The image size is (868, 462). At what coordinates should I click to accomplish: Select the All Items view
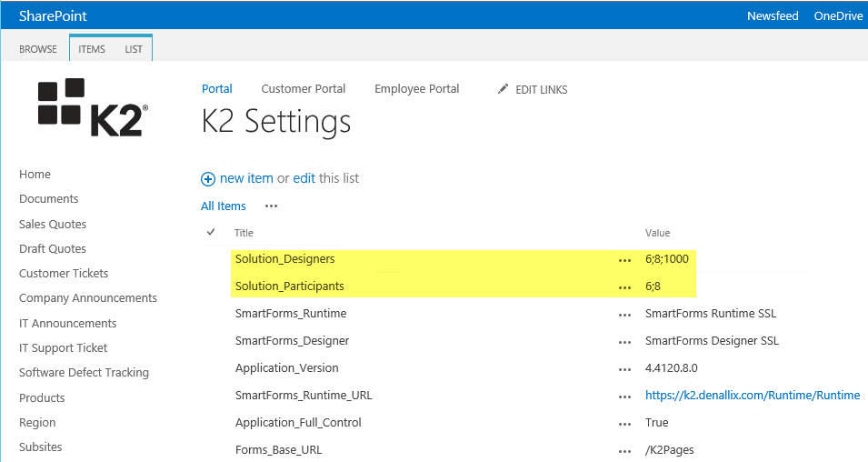click(223, 206)
